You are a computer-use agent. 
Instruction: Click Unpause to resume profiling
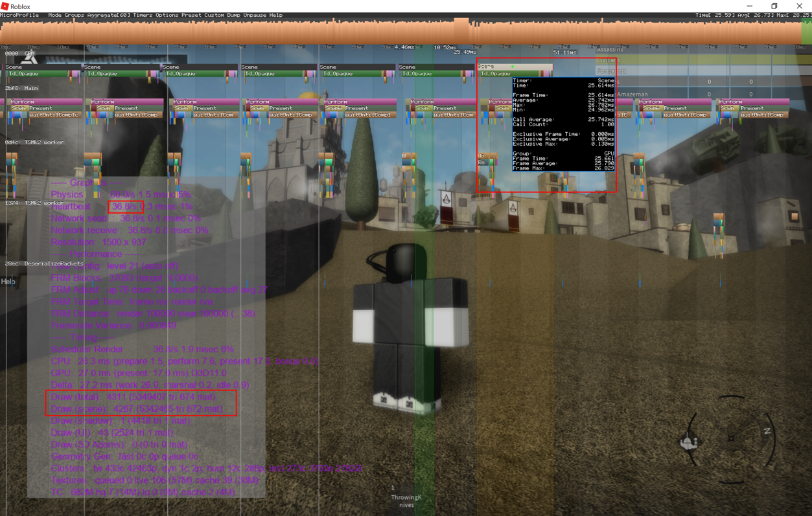255,15
